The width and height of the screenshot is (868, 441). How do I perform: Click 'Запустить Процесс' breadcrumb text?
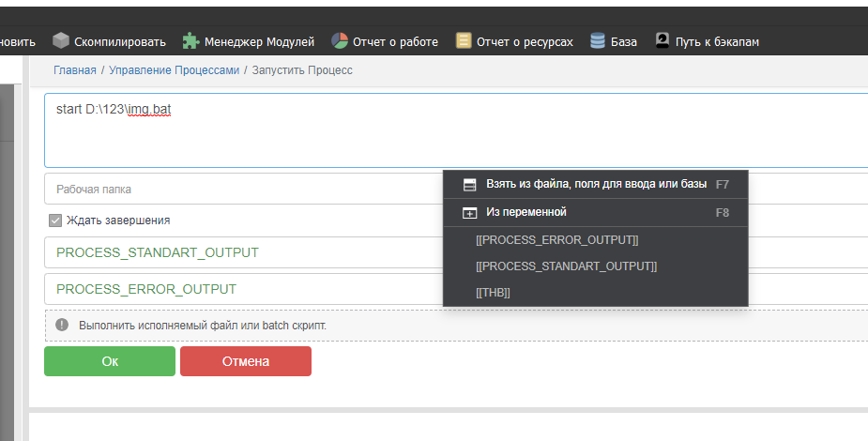(x=302, y=70)
